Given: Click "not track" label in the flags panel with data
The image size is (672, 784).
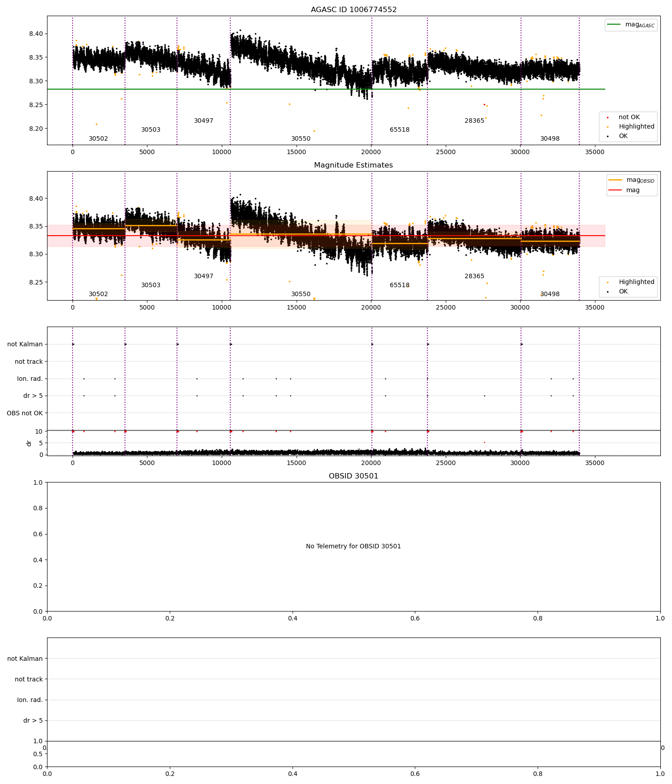Looking at the screenshot, I should click(x=29, y=362).
